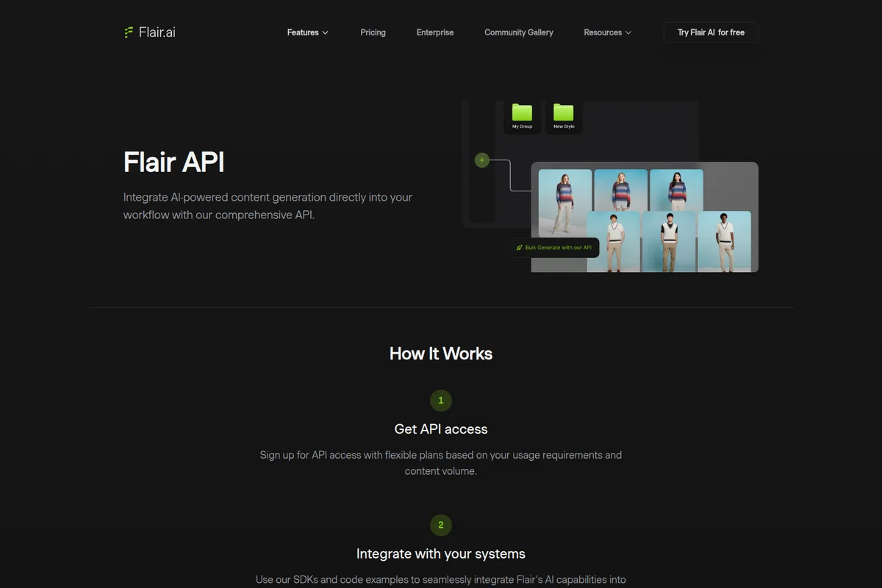Click the green plus node icon

[x=481, y=160]
